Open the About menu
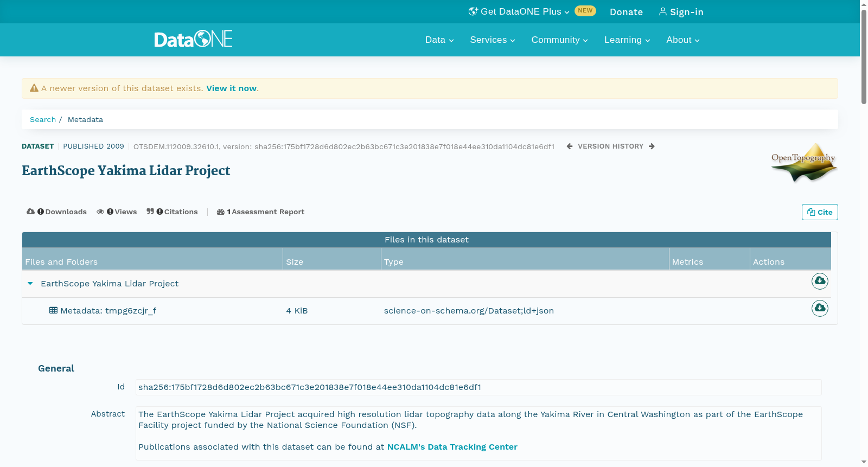Image resolution: width=868 pixels, height=467 pixels. point(683,40)
